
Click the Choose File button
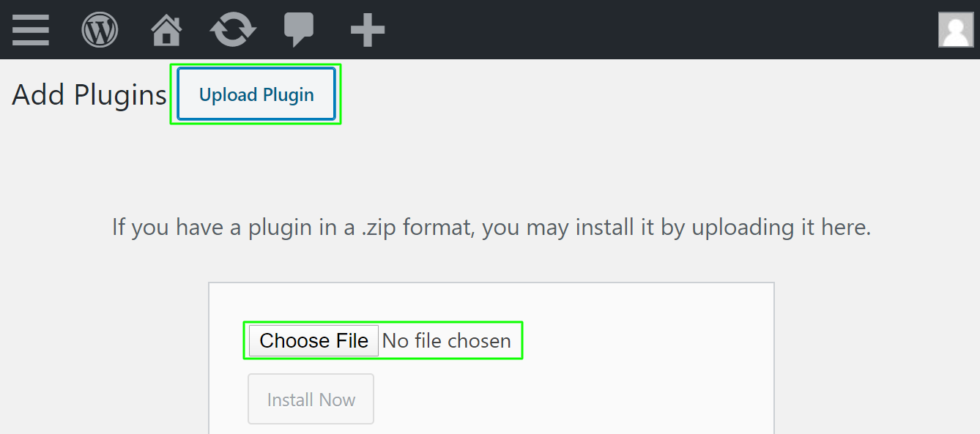pyautogui.click(x=313, y=340)
